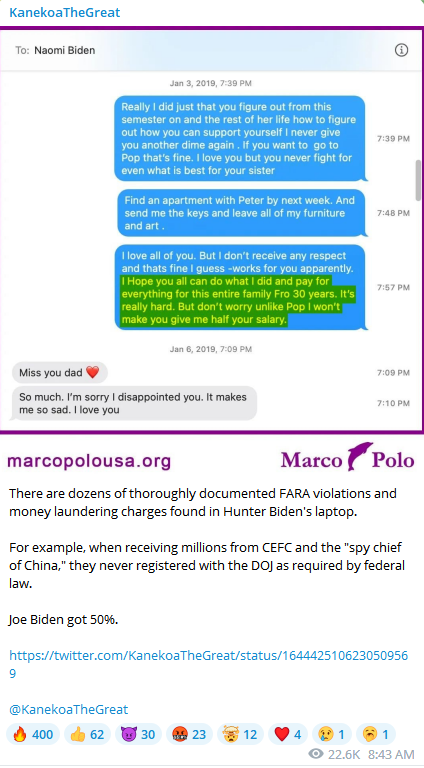Open the embedded text message image
This screenshot has width=424, height=768.
coord(212,230)
